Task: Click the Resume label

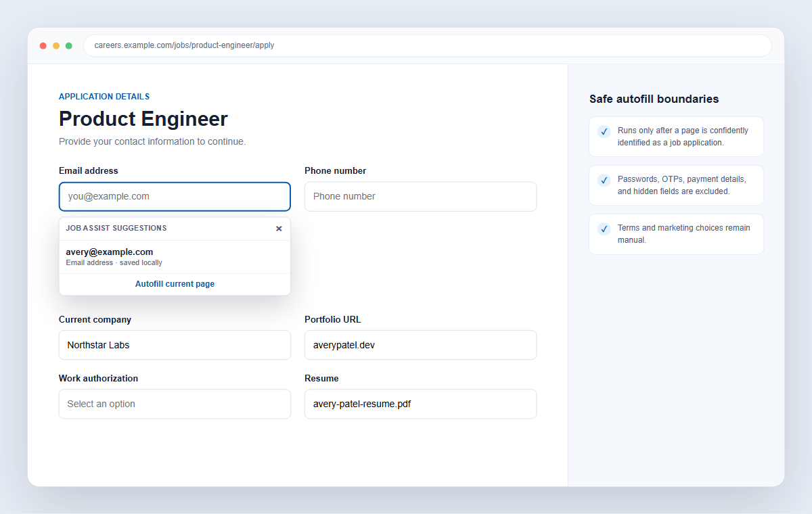Action: pyautogui.click(x=321, y=378)
